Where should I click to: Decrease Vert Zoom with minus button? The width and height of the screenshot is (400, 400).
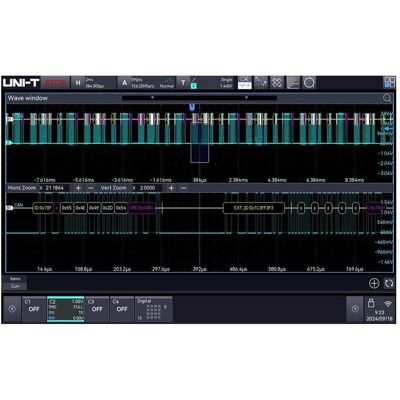click(183, 188)
